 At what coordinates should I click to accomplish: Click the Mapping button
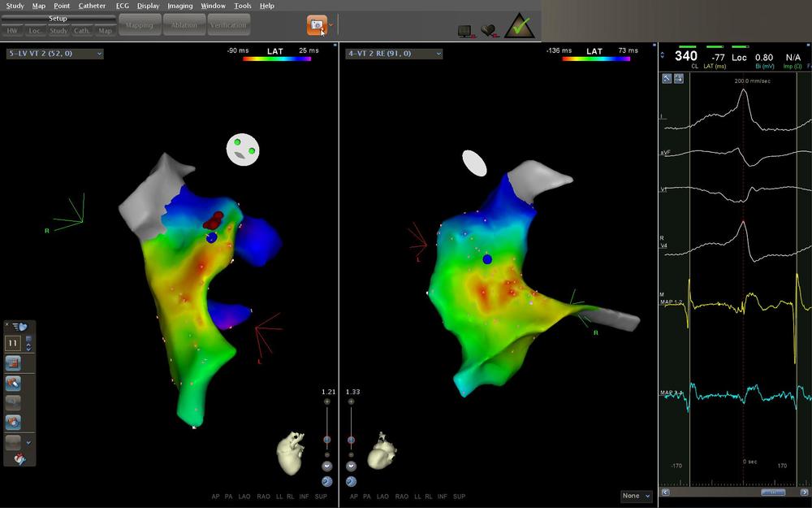(139, 25)
